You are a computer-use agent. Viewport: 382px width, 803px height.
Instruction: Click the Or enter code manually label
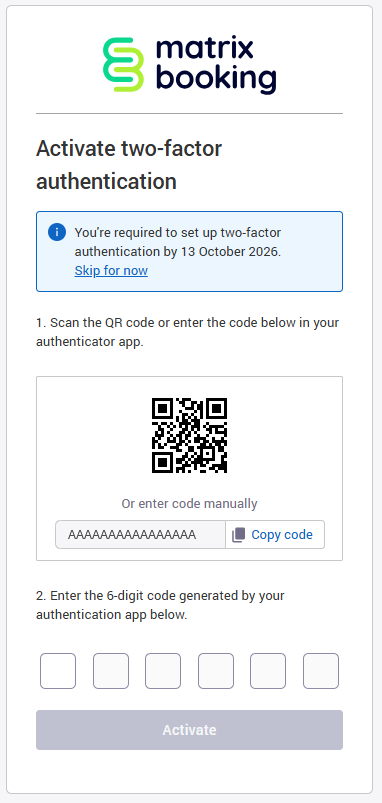189,503
